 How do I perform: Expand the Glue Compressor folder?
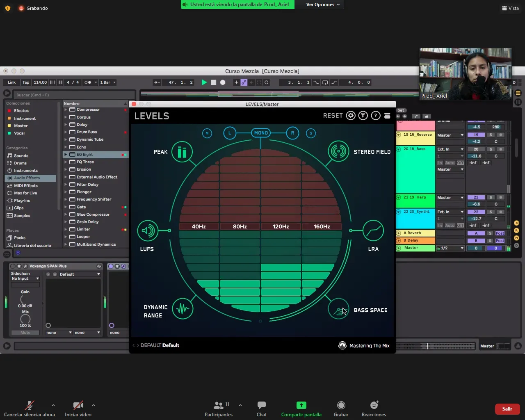[x=66, y=215]
